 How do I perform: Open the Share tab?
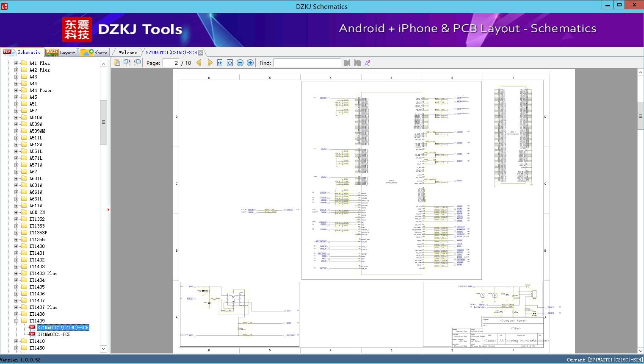[94, 53]
